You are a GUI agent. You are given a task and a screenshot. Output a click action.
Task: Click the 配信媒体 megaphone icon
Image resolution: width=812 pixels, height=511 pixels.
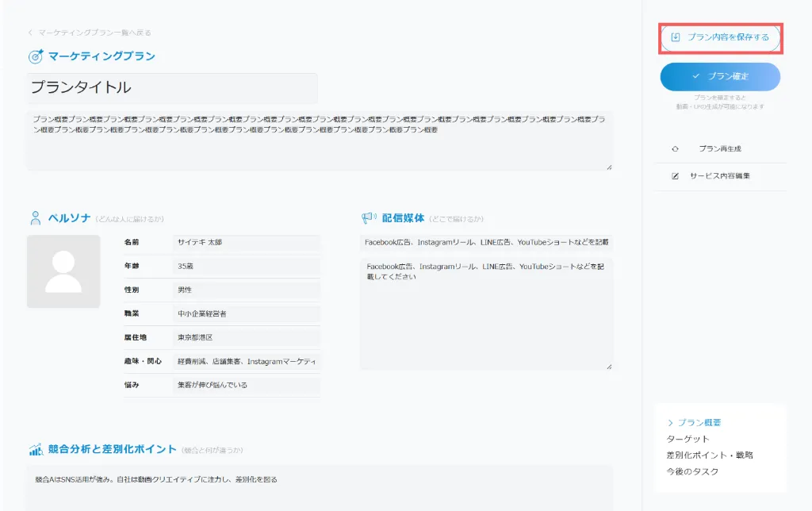pos(369,218)
